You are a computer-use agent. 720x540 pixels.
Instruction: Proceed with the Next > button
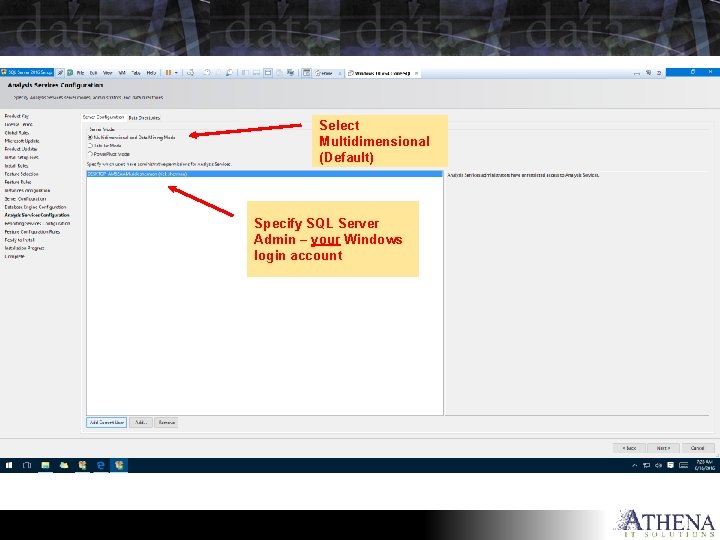[663, 448]
